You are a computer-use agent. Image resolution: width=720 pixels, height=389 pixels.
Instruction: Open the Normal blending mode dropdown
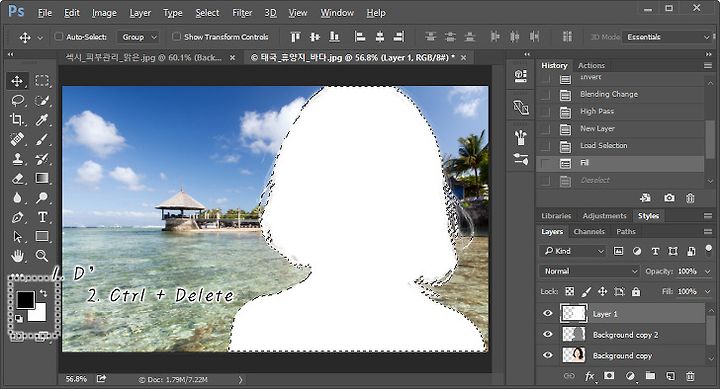(590, 271)
